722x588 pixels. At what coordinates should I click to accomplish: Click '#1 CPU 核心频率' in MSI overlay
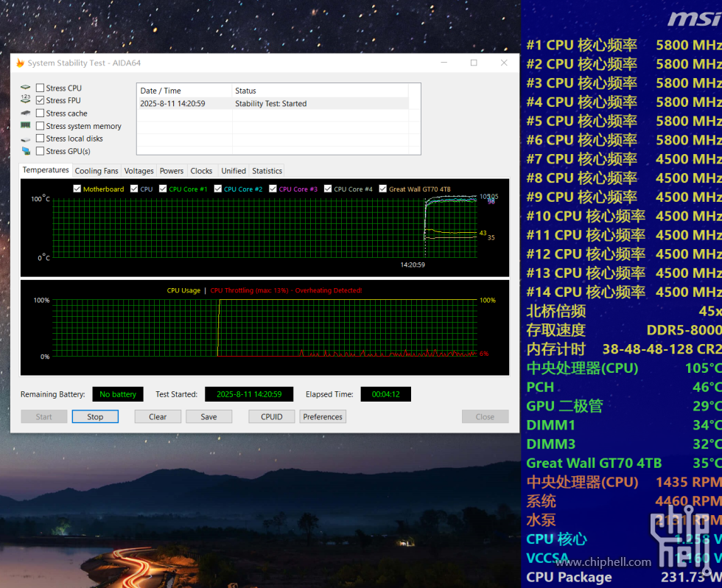581,45
